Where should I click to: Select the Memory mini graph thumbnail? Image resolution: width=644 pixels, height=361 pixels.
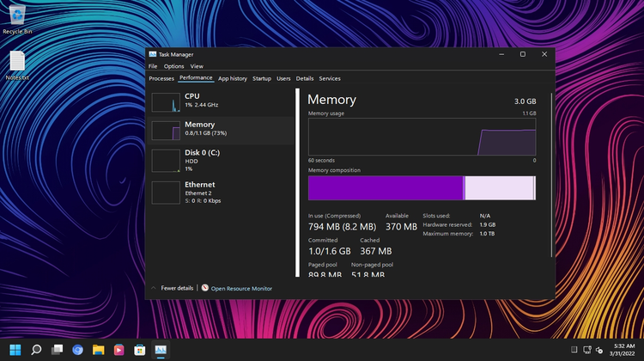166,131
